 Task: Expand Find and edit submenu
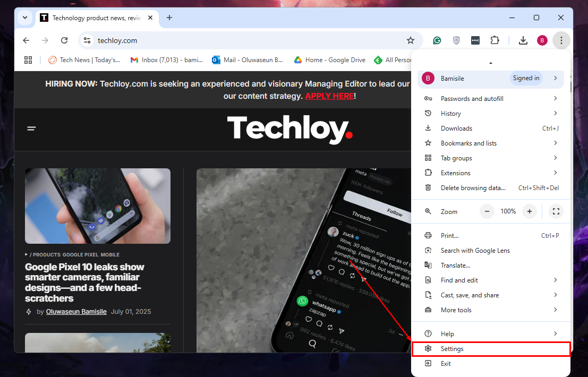490,280
